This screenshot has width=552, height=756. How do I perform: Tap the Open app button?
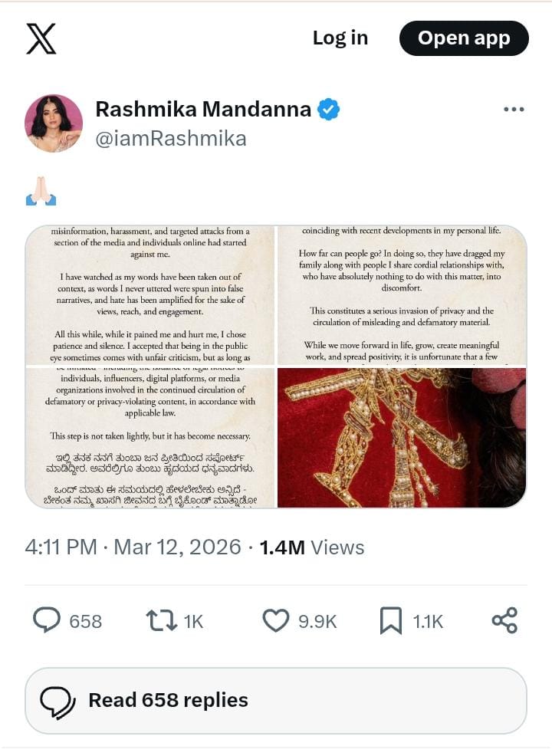[x=464, y=38]
